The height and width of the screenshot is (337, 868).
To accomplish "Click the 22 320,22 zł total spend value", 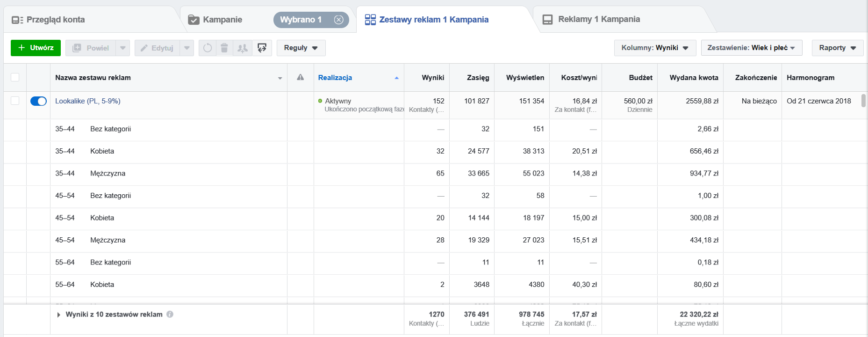I will click(699, 315).
